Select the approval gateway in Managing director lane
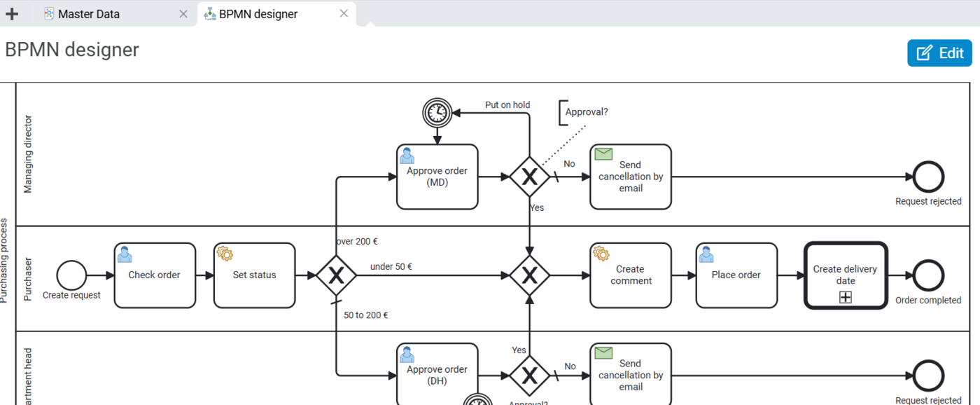This screenshot has height=405, width=980. pos(530,177)
